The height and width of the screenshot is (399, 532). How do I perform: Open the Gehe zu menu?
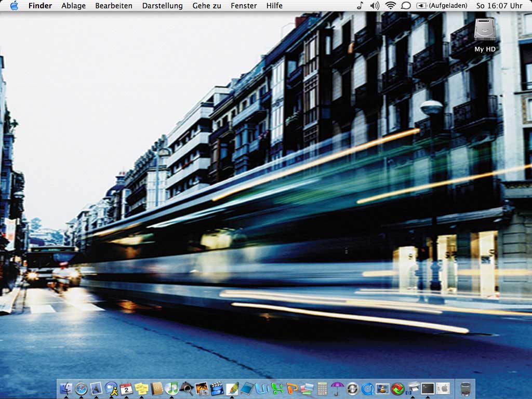click(207, 6)
